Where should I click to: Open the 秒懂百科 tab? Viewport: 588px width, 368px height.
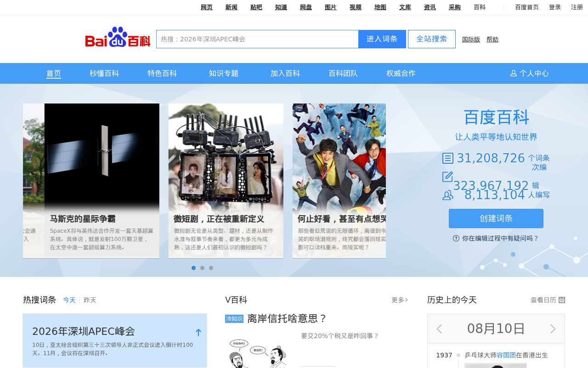click(104, 74)
